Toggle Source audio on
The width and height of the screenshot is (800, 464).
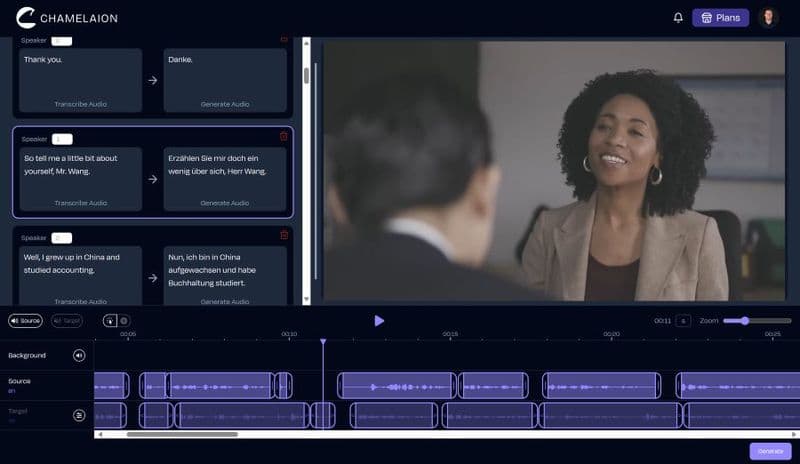point(25,321)
